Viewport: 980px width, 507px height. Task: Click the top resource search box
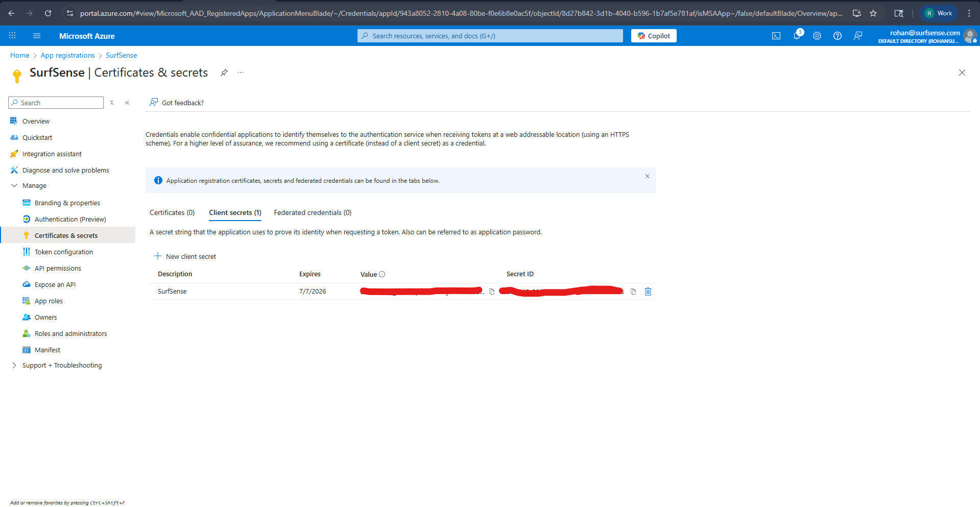point(490,36)
